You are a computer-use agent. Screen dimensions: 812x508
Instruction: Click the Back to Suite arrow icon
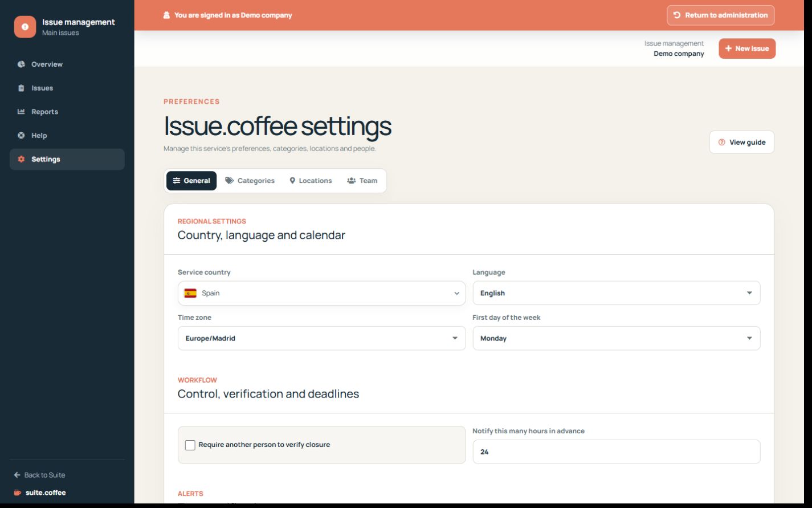click(17, 475)
